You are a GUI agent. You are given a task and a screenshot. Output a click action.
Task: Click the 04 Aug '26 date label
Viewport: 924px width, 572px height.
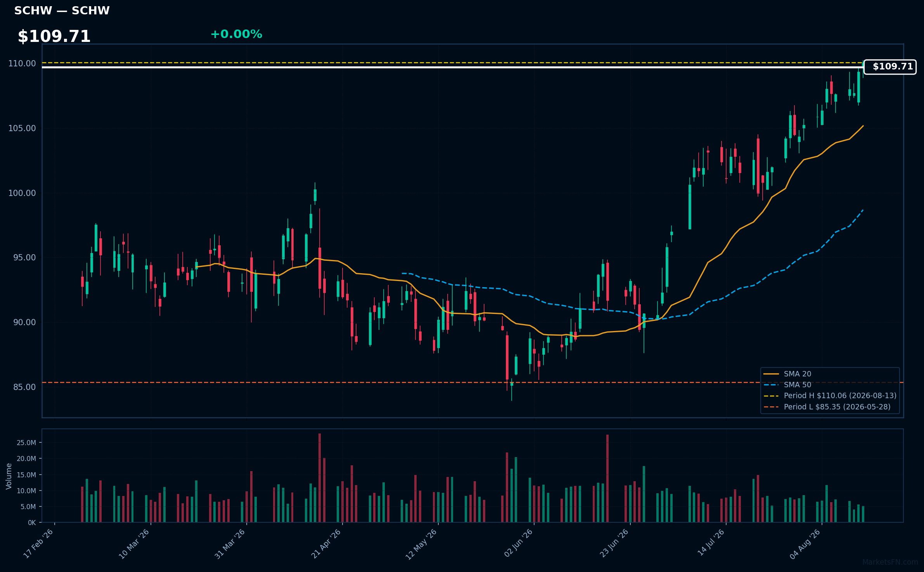click(805, 544)
